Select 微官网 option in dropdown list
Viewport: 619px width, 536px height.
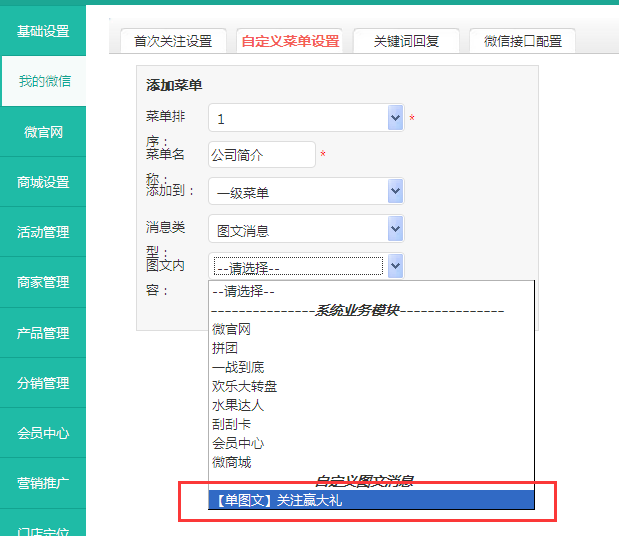pyautogui.click(x=231, y=329)
